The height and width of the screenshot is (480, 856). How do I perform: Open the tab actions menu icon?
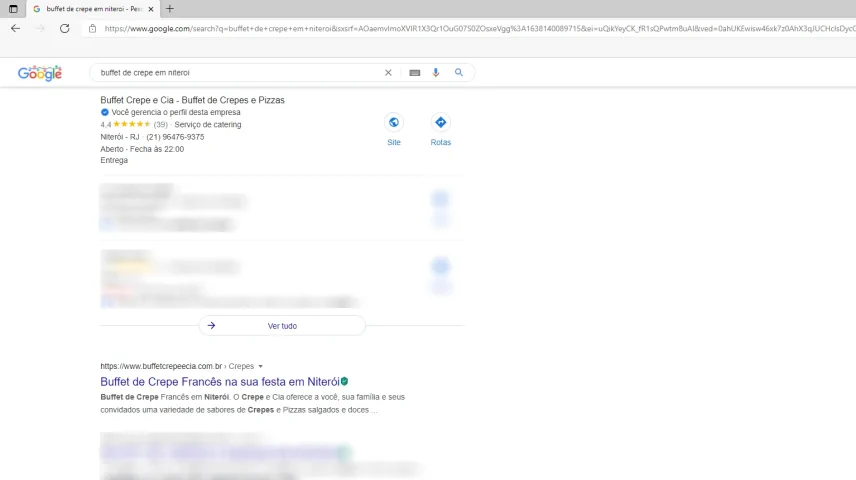13,9
